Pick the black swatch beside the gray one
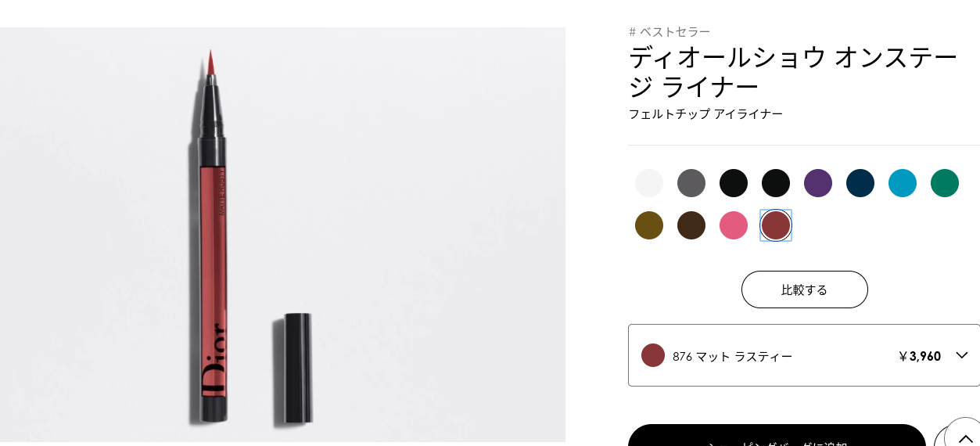980x446 pixels. [734, 183]
